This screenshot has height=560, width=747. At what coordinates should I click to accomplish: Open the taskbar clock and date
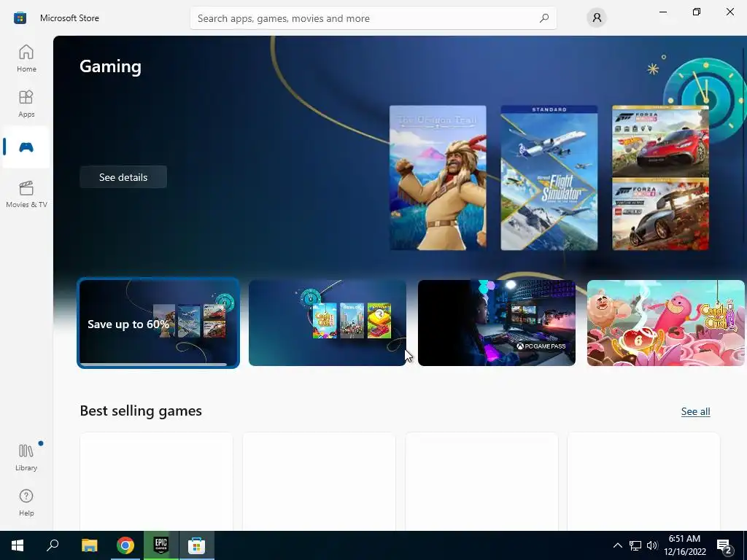[x=684, y=545]
